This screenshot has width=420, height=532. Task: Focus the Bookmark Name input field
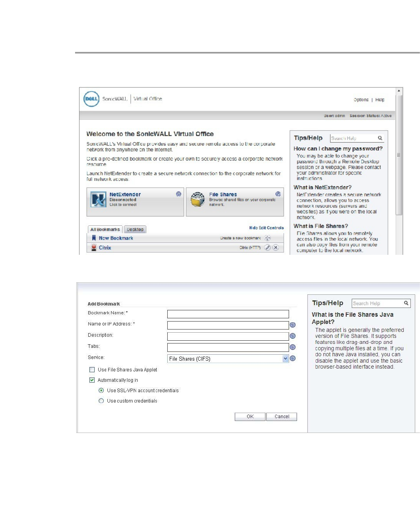point(228,314)
